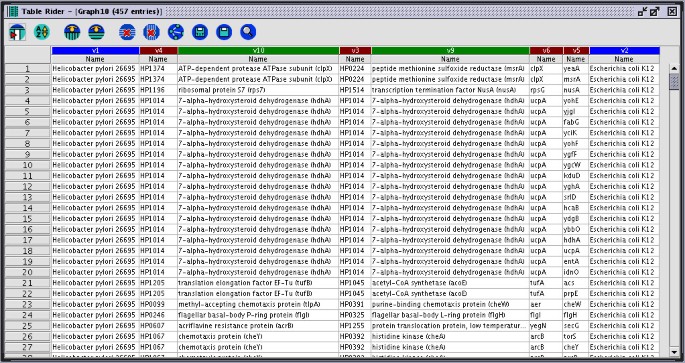Screen dimensions: 685x363
Task: Select row 21 header
Action: (28, 283)
